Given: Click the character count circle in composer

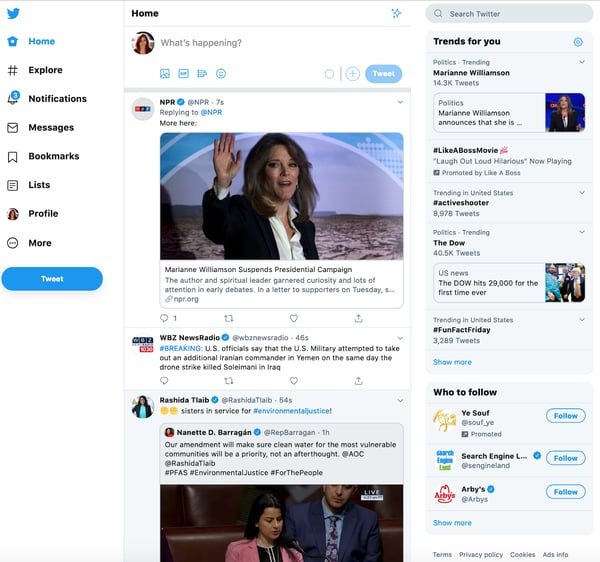Looking at the screenshot, I should [329, 74].
